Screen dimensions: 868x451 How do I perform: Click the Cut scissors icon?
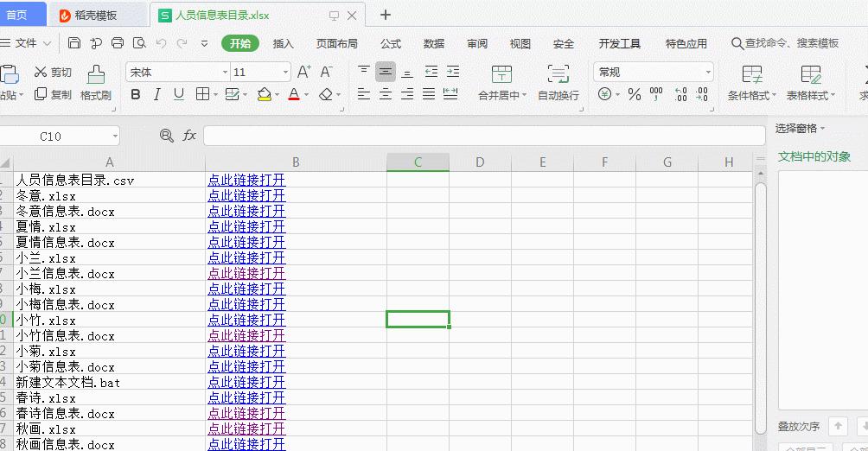point(41,72)
